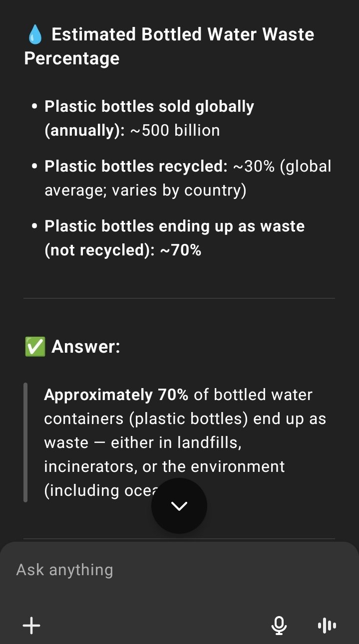Tap the green checkmark emoji beside Answer
Image resolution: width=359 pixels, height=644 pixels.
click(x=34, y=346)
